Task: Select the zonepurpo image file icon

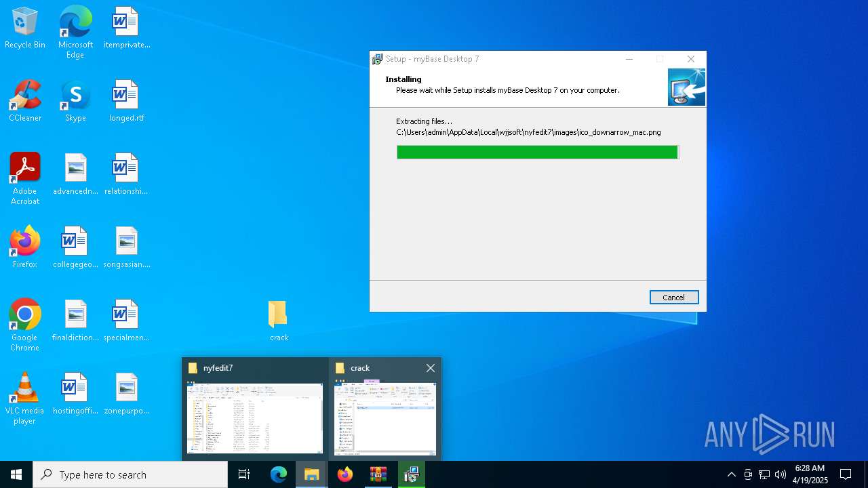Action: pyautogui.click(x=126, y=394)
